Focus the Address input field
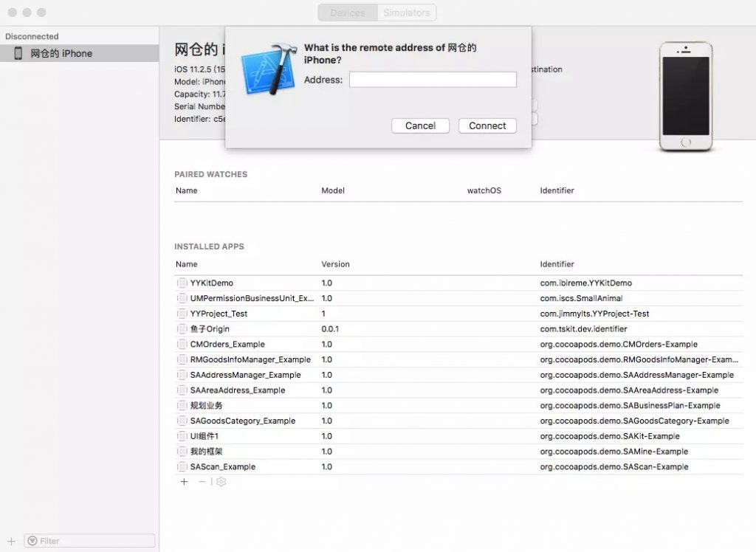756x552 pixels. [x=433, y=80]
